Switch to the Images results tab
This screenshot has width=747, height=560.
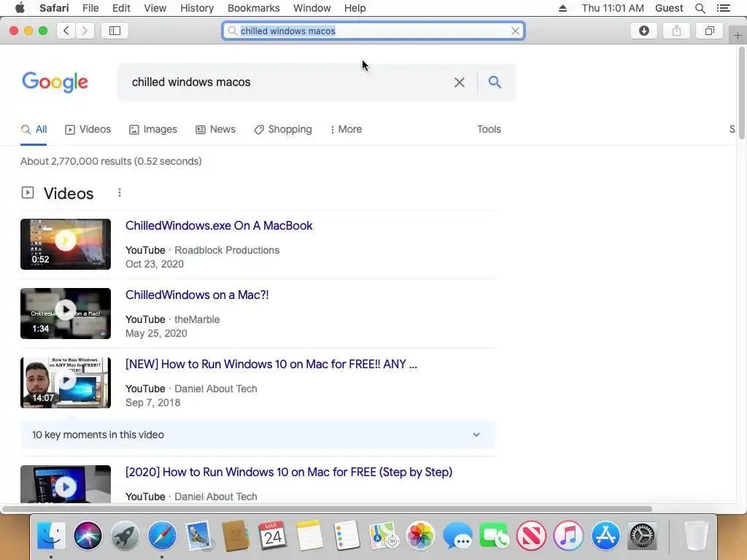click(153, 130)
